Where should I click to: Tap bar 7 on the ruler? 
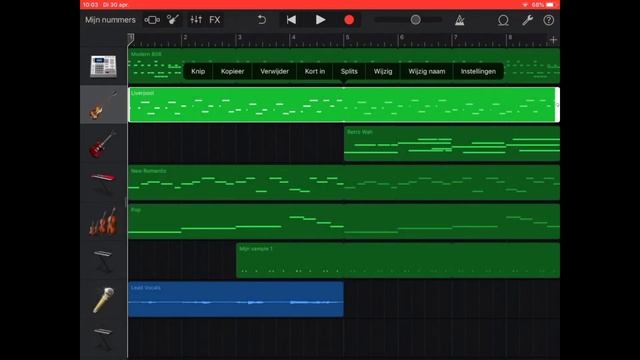click(456, 38)
